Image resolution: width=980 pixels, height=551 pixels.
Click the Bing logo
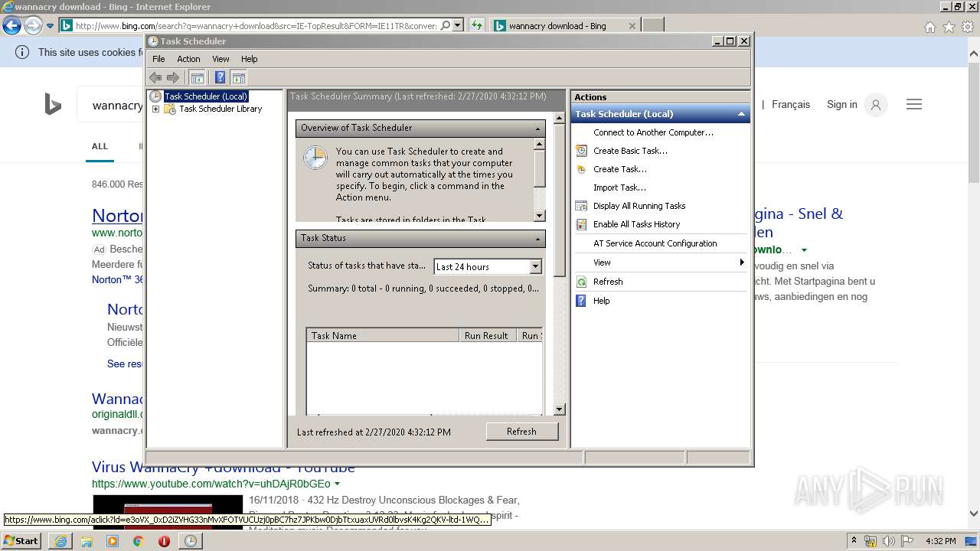[x=53, y=105]
